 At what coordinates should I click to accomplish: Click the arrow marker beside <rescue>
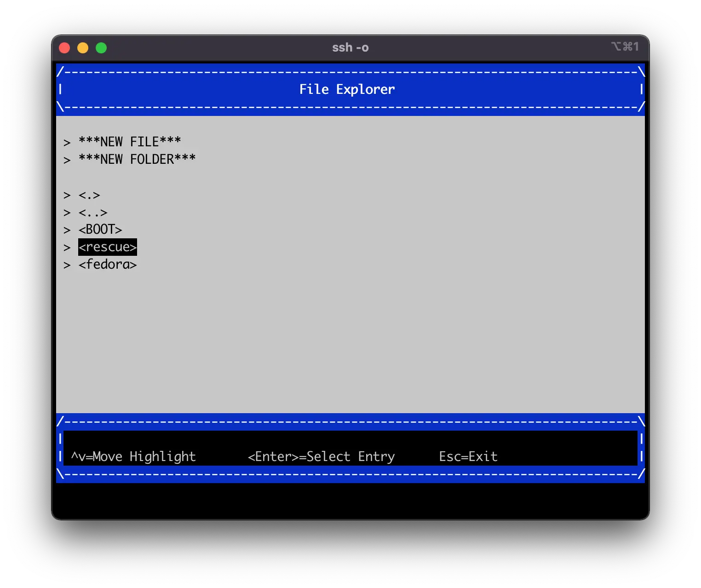(67, 248)
